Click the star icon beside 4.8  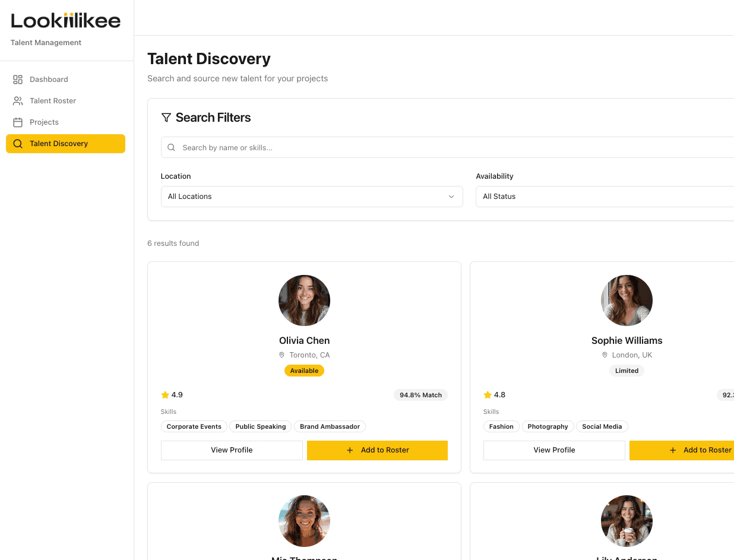coord(488,394)
